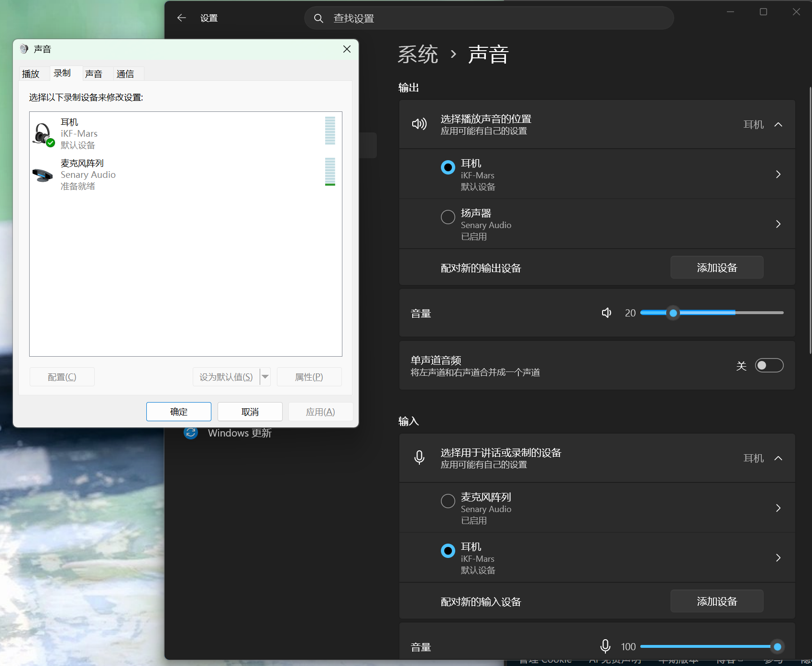Select 麦克风阵列 Senary Audio as input
This screenshot has width=812, height=666.
click(448, 501)
